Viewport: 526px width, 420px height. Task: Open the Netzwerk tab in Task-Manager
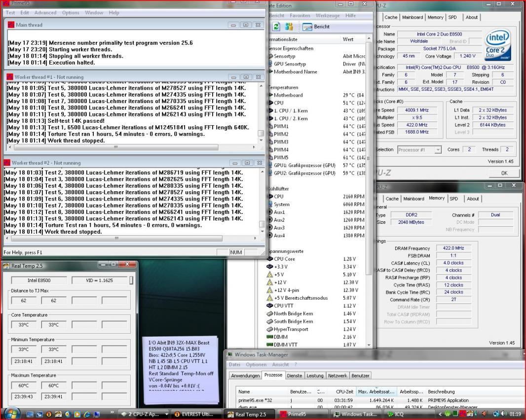(x=338, y=376)
